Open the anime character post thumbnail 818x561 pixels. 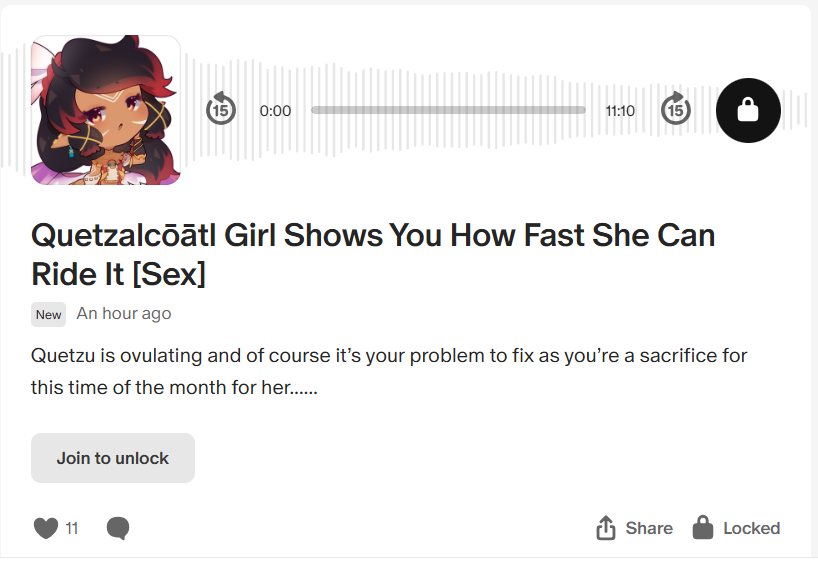[x=106, y=110]
